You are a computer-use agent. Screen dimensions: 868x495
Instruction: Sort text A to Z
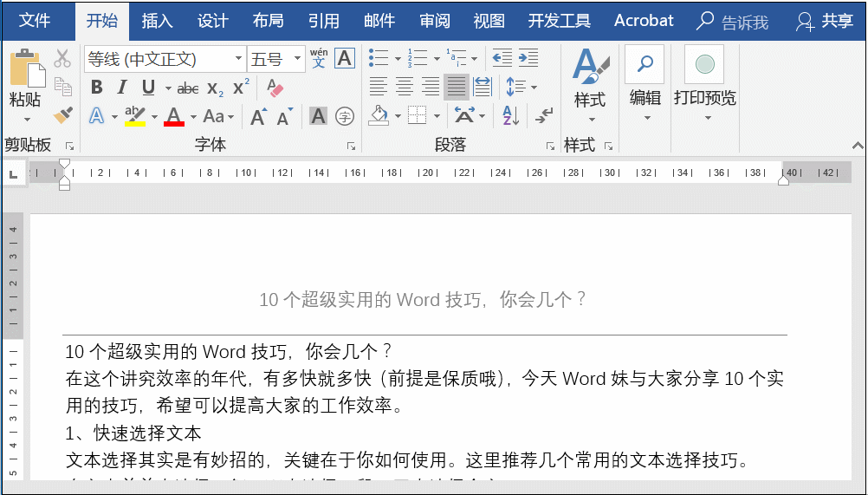[510, 115]
